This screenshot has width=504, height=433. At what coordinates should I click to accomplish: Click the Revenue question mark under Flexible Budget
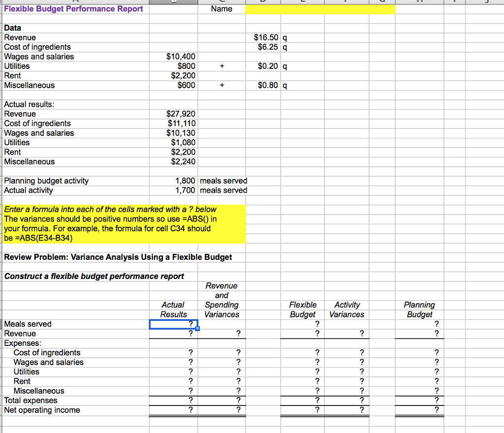(x=302, y=333)
